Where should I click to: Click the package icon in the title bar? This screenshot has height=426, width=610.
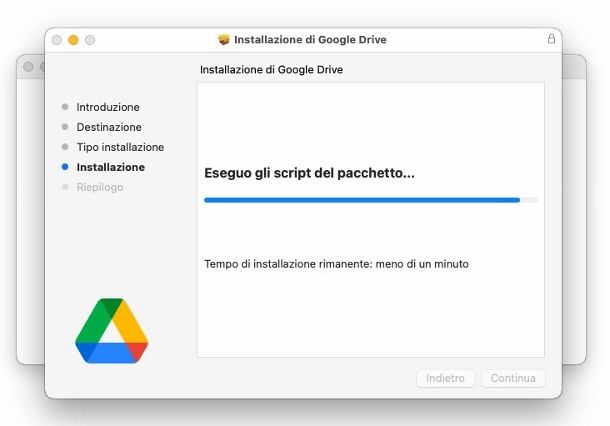point(223,40)
